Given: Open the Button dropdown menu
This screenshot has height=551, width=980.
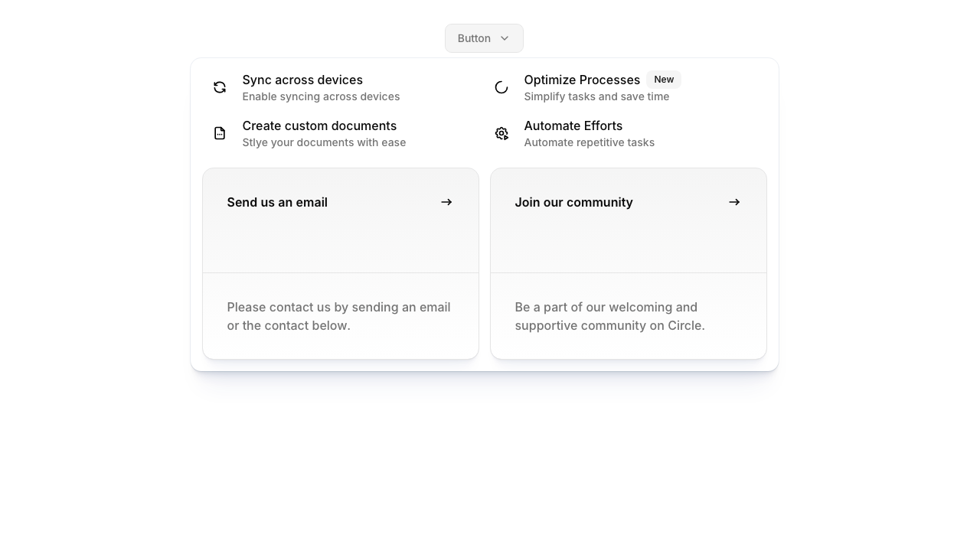Looking at the screenshot, I should pyautogui.click(x=475, y=38).
